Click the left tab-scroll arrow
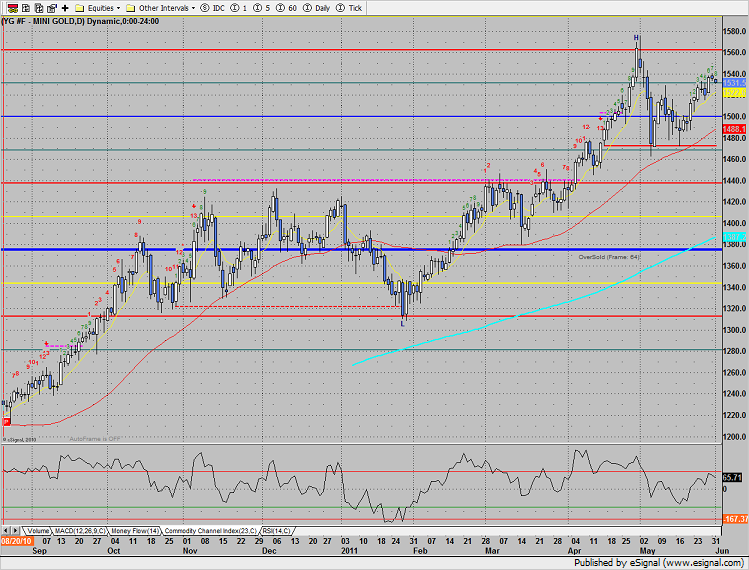Image resolution: width=749 pixels, height=570 pixels. [6, 531]
